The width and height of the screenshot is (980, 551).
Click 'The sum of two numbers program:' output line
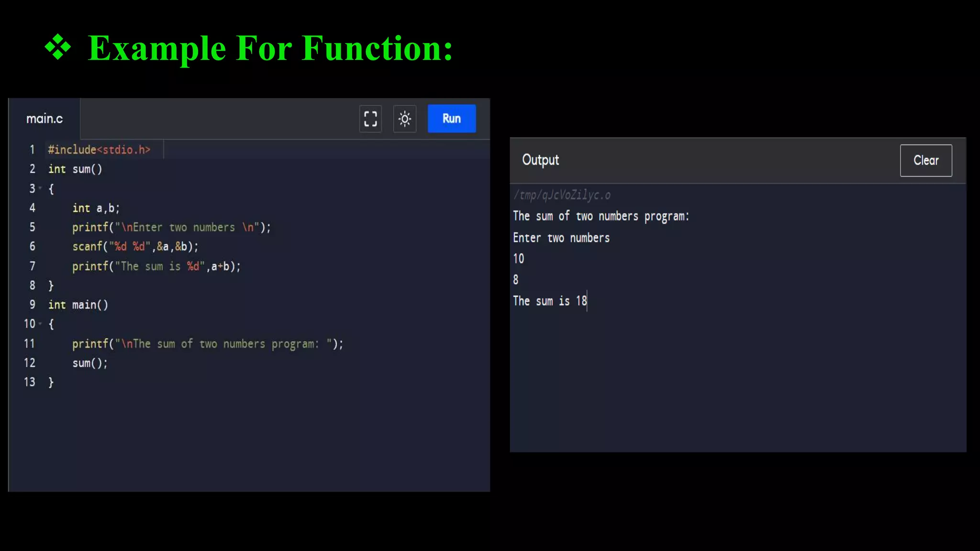coord(601,216)
